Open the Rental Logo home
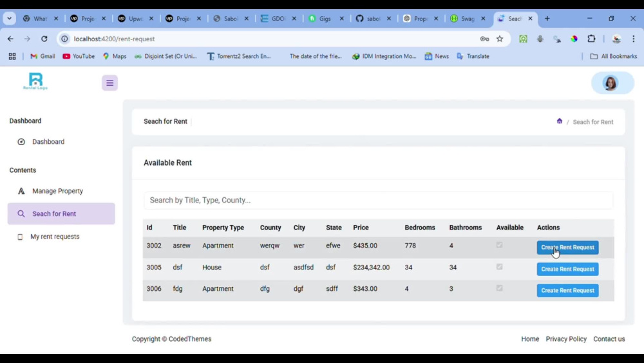644x363 pixels. [35, 81]
